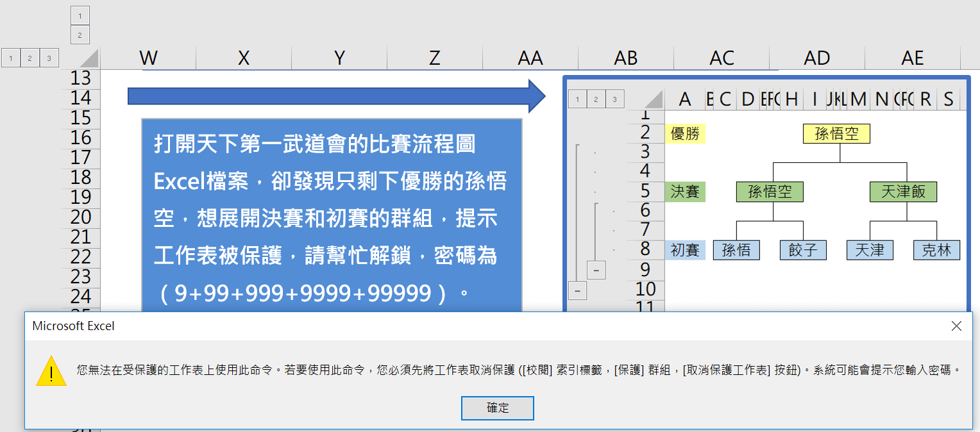Click the blue 克林 box in the bracket picture
This screenshot has height=432, width=980.
pos(936,250)
